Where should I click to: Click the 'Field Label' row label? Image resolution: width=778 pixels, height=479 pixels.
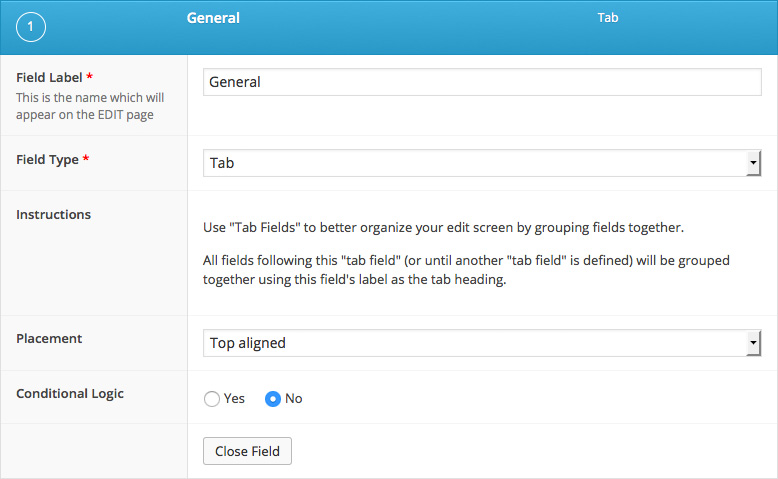49,77
